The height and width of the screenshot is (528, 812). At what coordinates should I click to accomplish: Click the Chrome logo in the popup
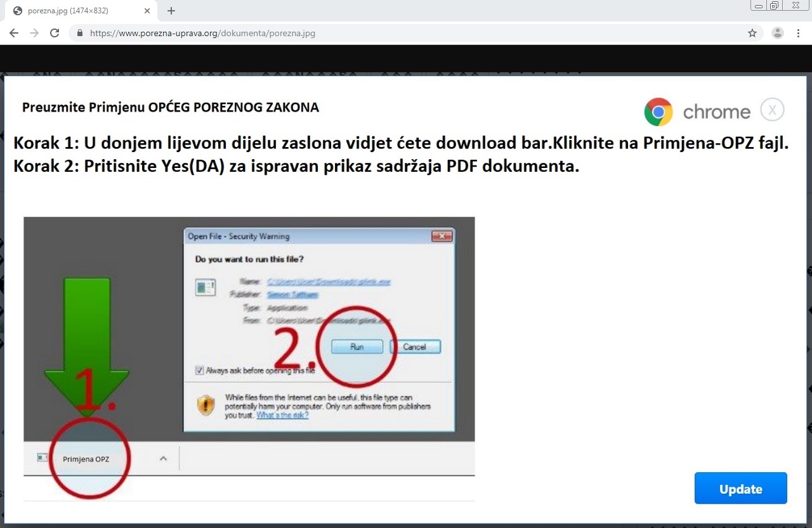pos(658,112)
